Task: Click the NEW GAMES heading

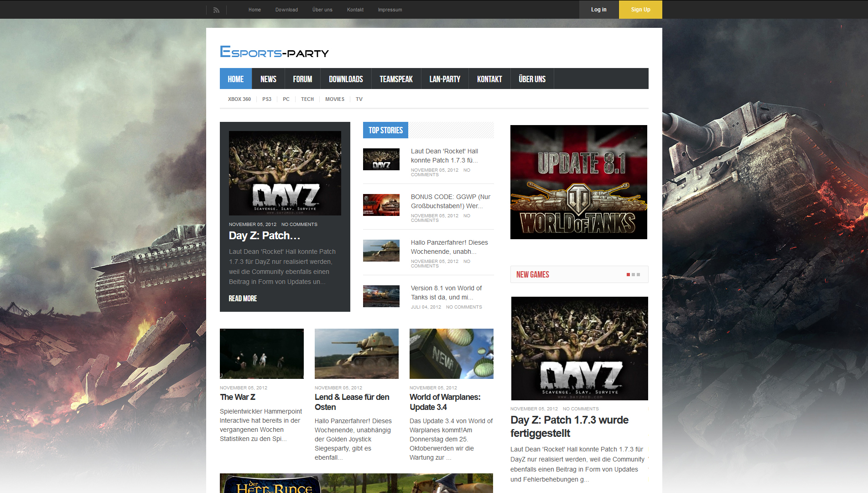Action: (x=532, y=274)
